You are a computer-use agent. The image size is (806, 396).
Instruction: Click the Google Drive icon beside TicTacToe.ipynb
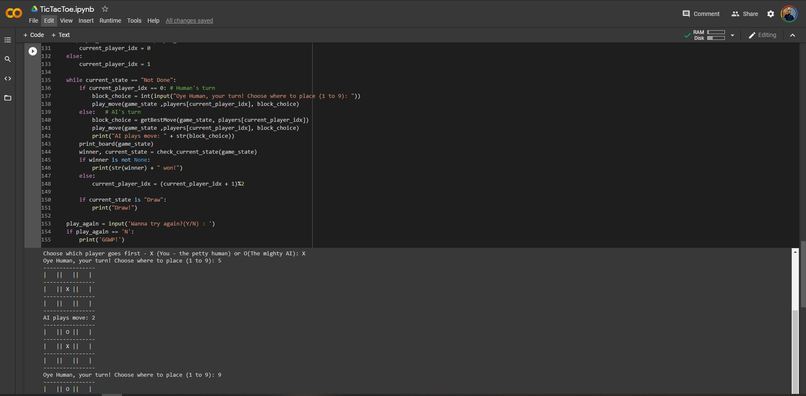pyautogui.click(x=34, y=9)
